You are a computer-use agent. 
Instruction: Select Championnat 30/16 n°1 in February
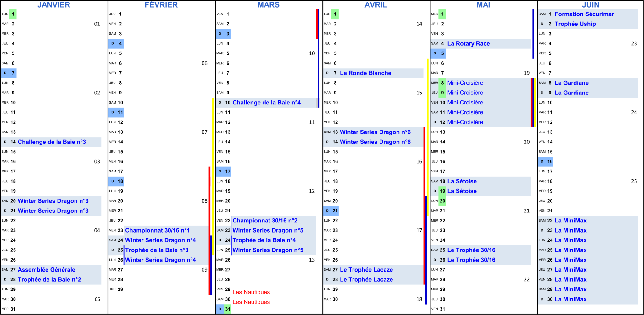pos(158,230)
